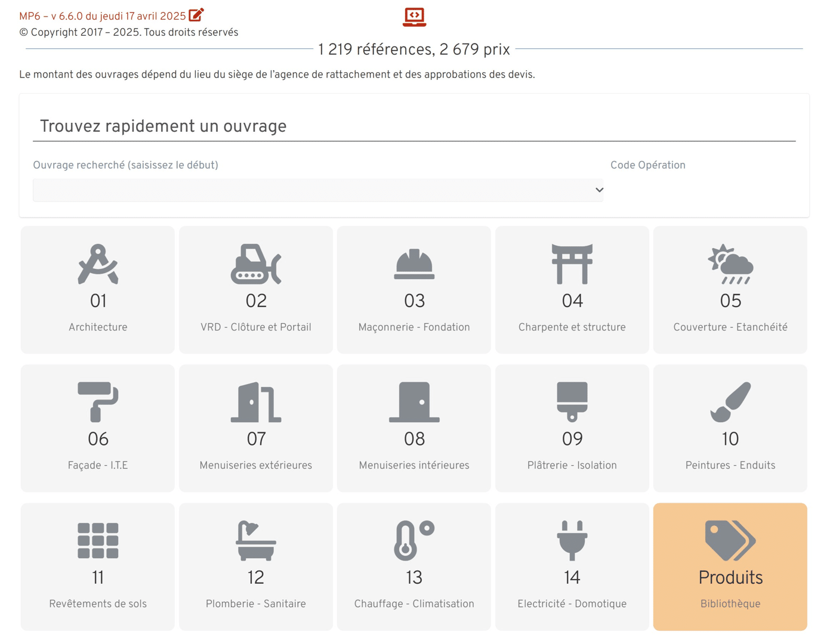Open the Produits Bibliothèque tile
This screenshot has width=833, height=644.
tap(730, 566)
